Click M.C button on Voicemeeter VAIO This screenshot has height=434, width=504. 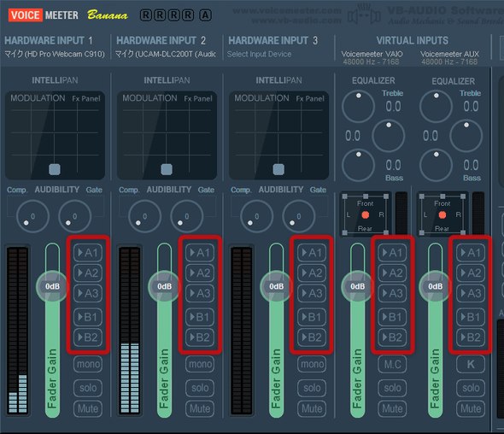coord(392,364)
